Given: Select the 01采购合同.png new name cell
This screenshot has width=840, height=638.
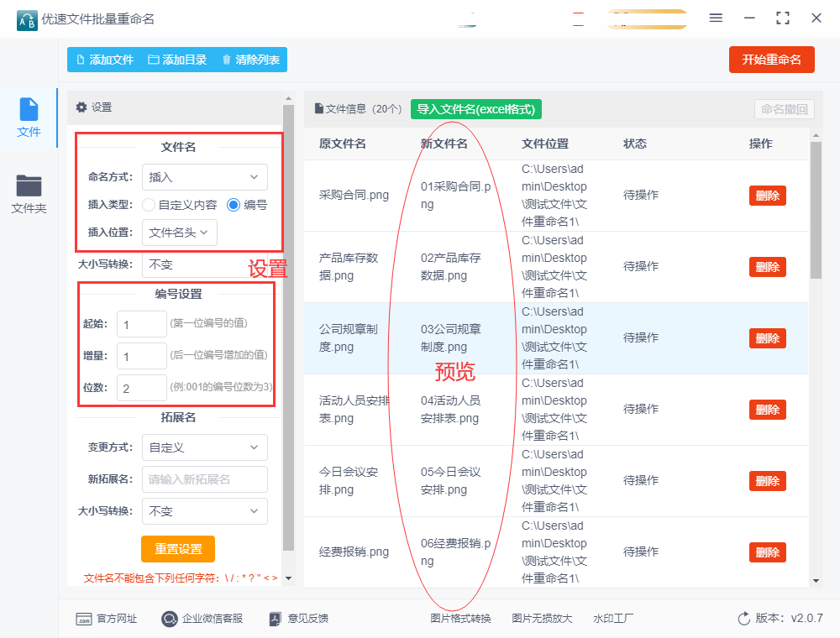Looking at the screenshot, I should click(455, 196).
